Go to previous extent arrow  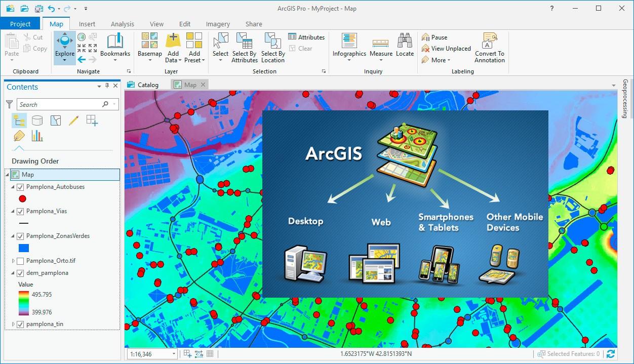coord(82,60)
